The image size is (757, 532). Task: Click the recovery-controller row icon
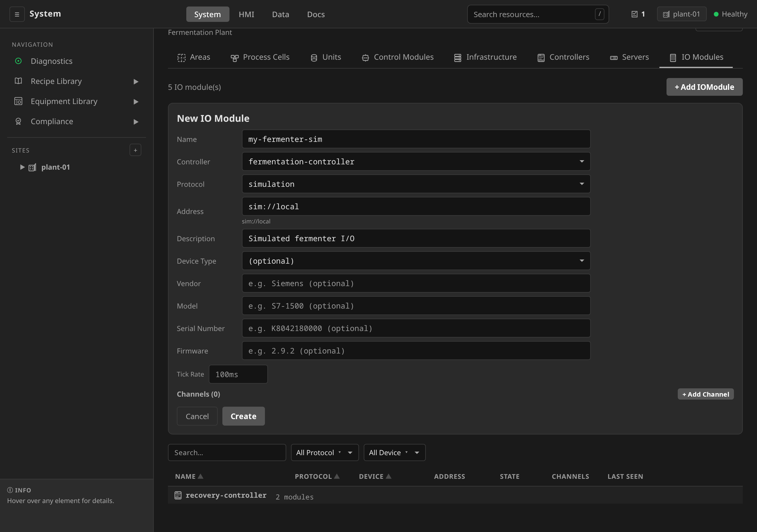(178, 495)
